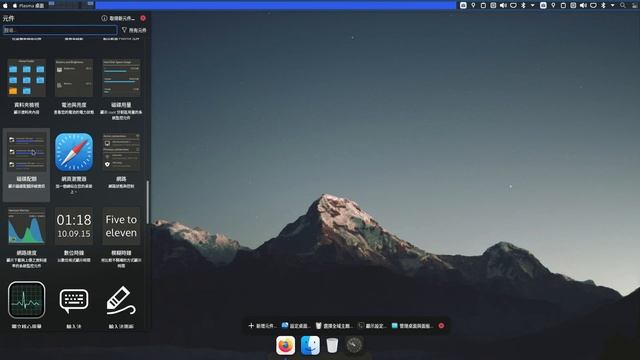Click location pin icon in right tray group
Viewport: 640px width, 360px height.
[553, 5]
